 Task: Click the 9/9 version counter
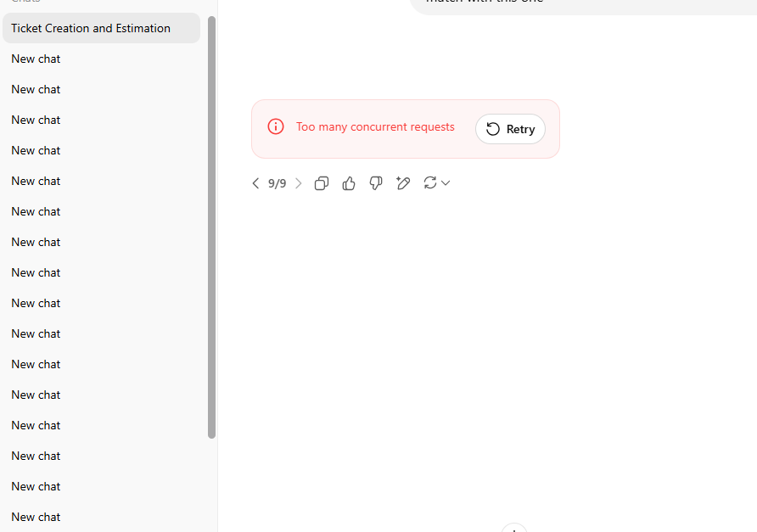coord(278,183)
